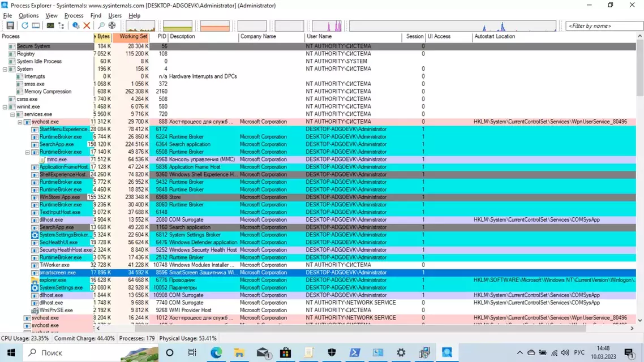Select the SystemSettingsBroker process gear icon
This screenshot has width=644, height=362.
tap(35, 235)
